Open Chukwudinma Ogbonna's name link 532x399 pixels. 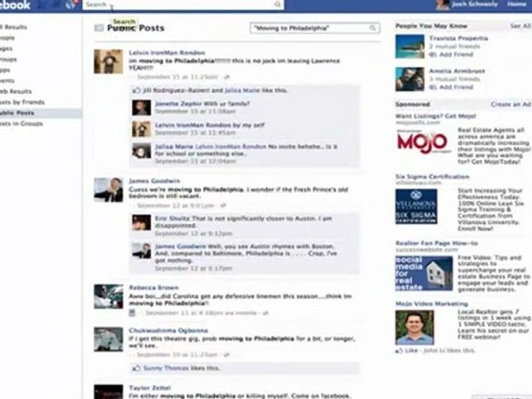[168, 330]
